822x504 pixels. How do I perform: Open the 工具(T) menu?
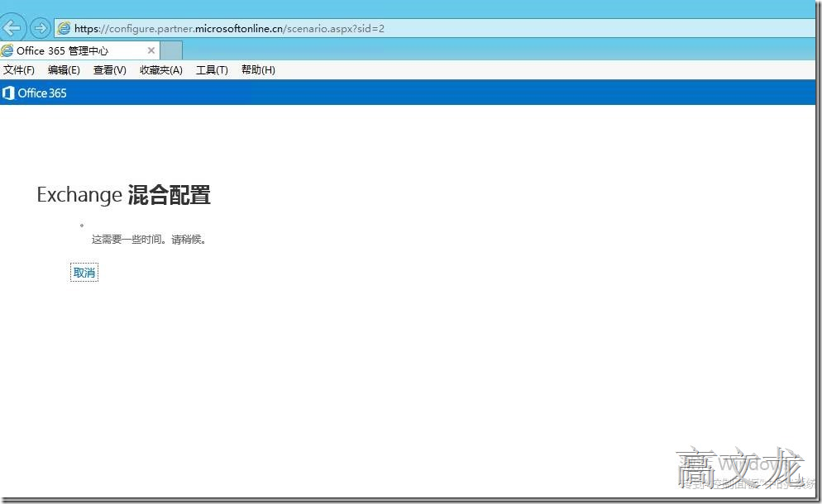(212, 69)
